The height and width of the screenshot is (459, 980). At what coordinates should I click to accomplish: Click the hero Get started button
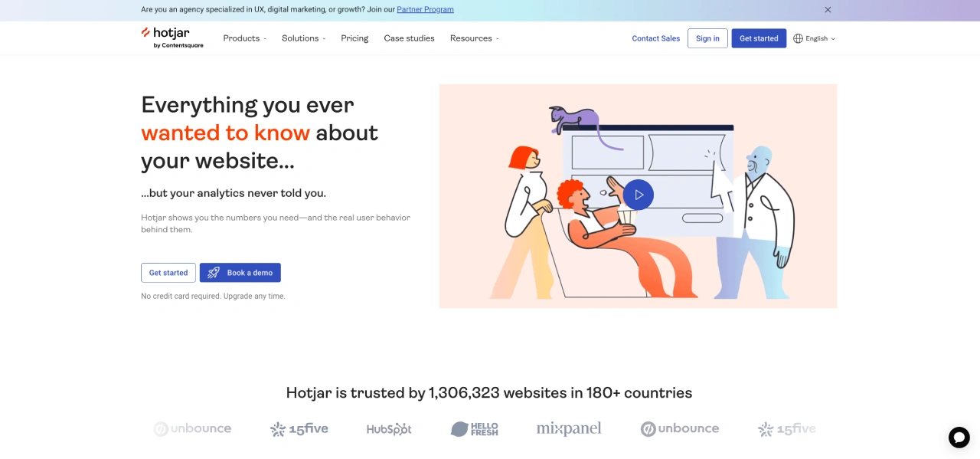168,273
